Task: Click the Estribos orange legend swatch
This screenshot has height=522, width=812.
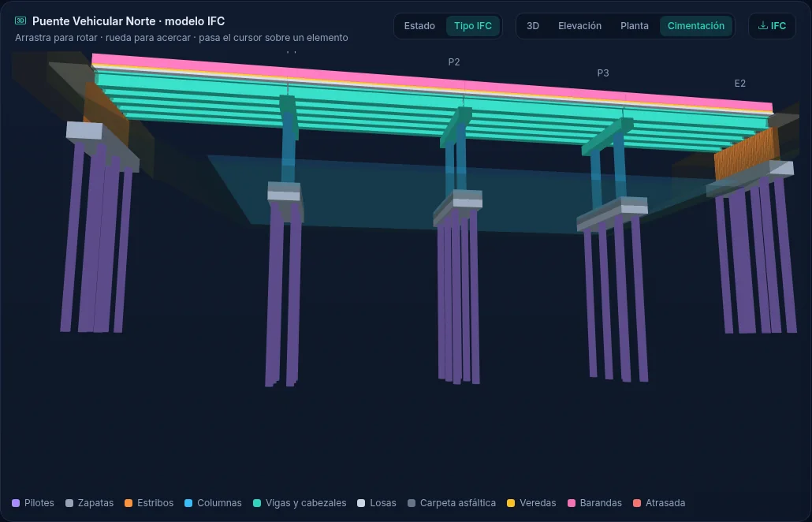Action: tap(129, 503)
